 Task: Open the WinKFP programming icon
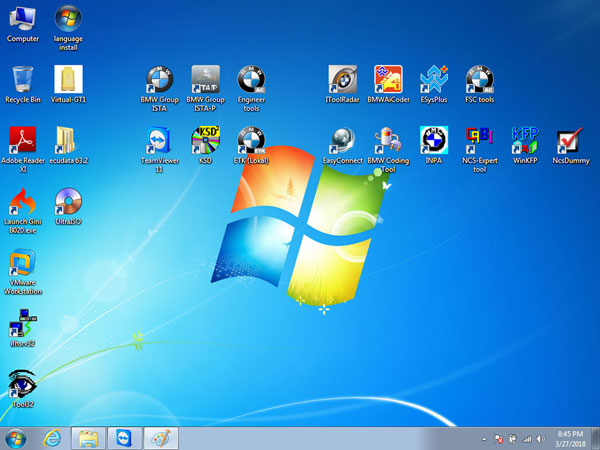coord(525,141)
